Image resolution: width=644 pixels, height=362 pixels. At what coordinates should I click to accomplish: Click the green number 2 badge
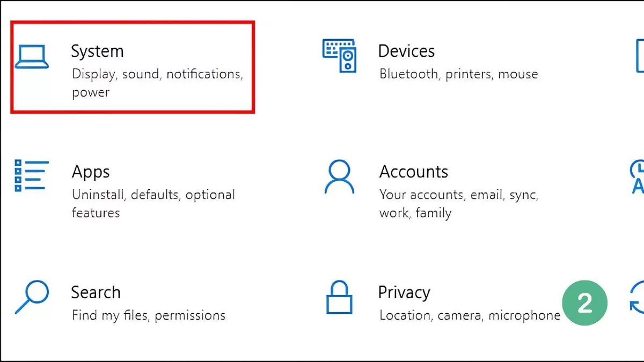point(584,303)
